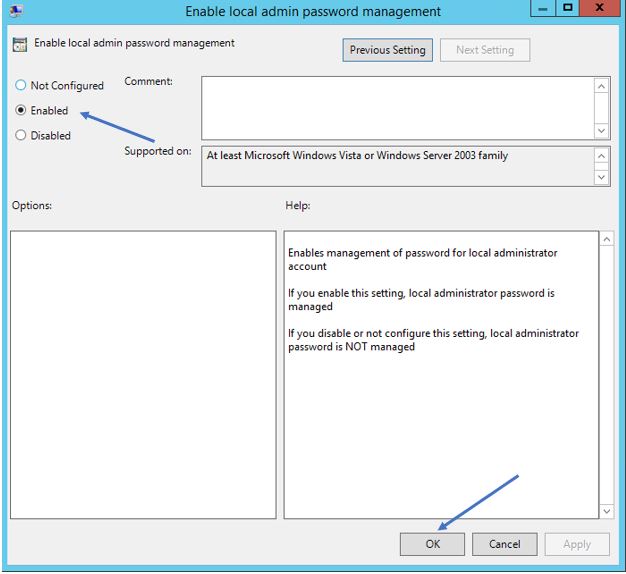Click inside the Comment text box

398,108
